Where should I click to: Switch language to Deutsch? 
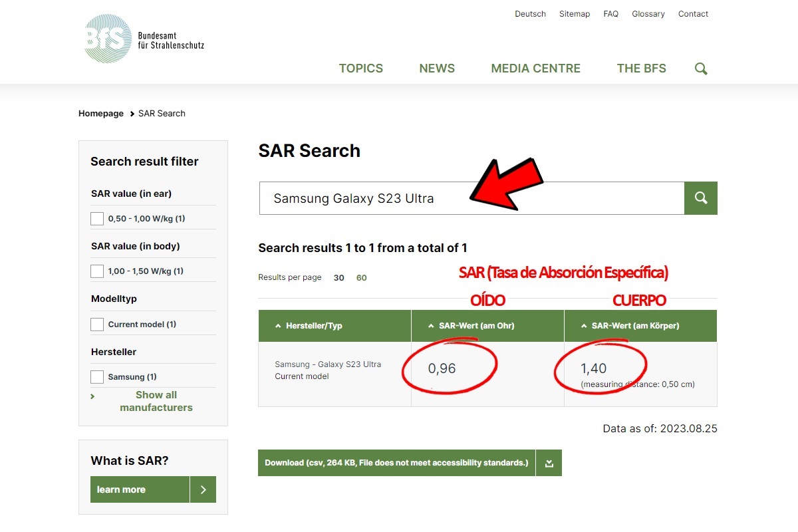[530, 14]
